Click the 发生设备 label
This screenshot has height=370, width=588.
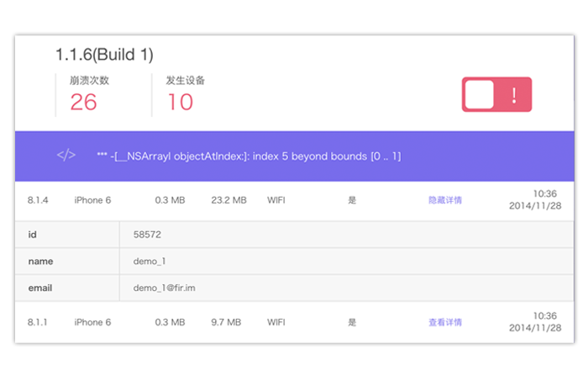pyautogui.click(x=186, y=81)
